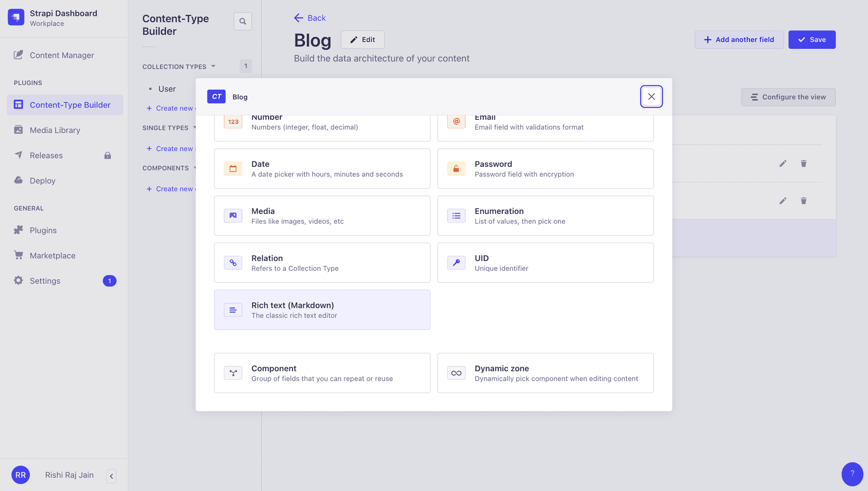Collapse the left sidebar with the chevron
Screen dimensions: 868x491
(x=111, y=476)
